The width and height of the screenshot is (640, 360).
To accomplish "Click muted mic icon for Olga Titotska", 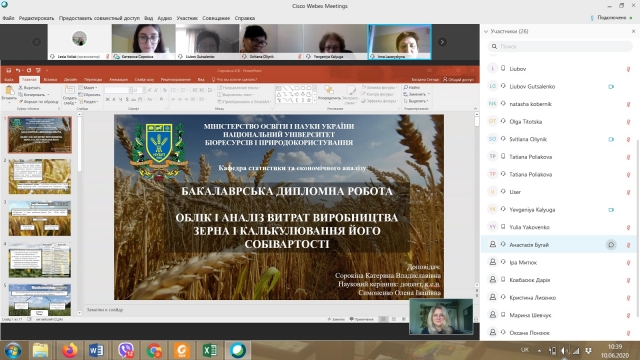I will point(629,122).
